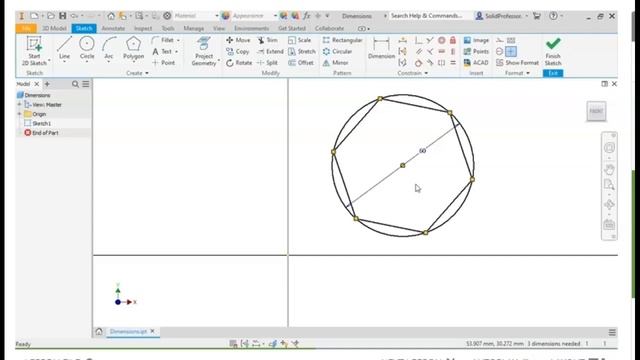Open the Collaborate tab
Viewport: 640px width, 360px height.
[329, 28]
